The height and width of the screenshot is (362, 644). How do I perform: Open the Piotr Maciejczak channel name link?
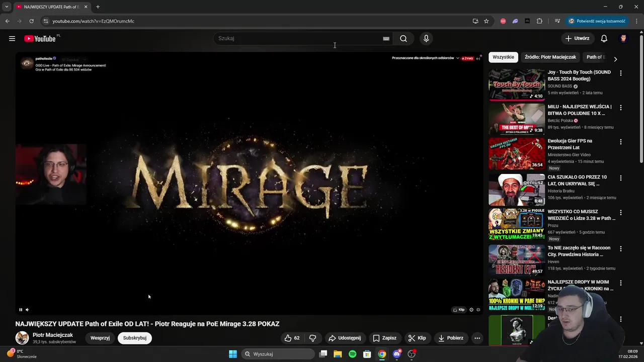click(x=53, y=335)
